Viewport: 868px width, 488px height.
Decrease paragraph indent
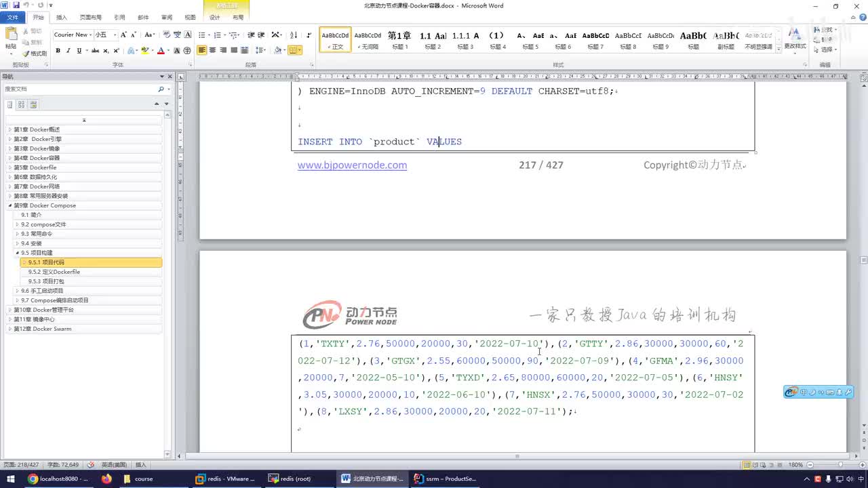pyautogui.click(x=251, y=35)
